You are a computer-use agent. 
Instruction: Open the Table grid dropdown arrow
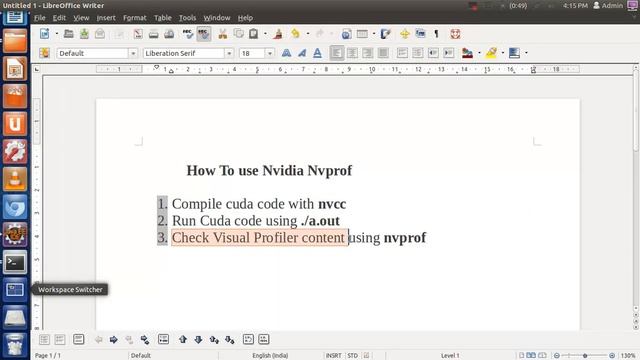(x=374, y=34)
